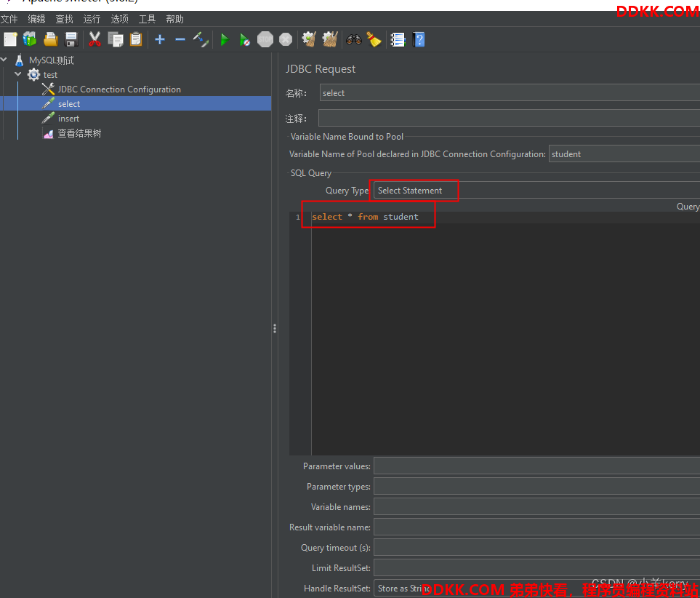Viewport: 700px width, 598px height.
Task: Click the Stop test icon
Action: click(x=265, y=39)
